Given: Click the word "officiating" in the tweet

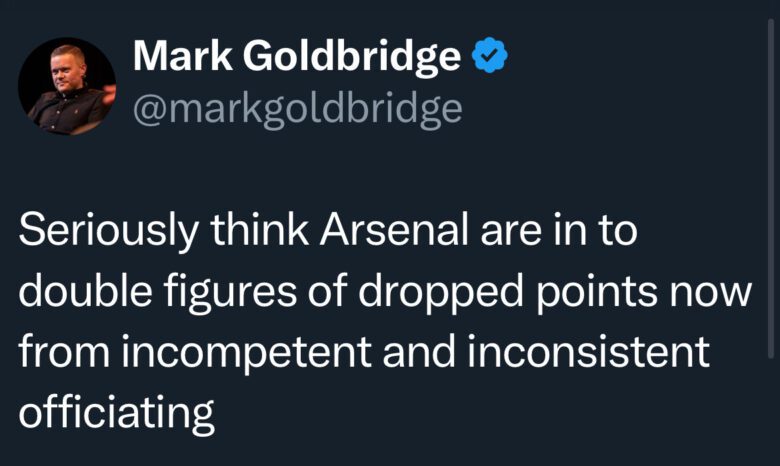Looking at the screenshot, I should (118, 410).
